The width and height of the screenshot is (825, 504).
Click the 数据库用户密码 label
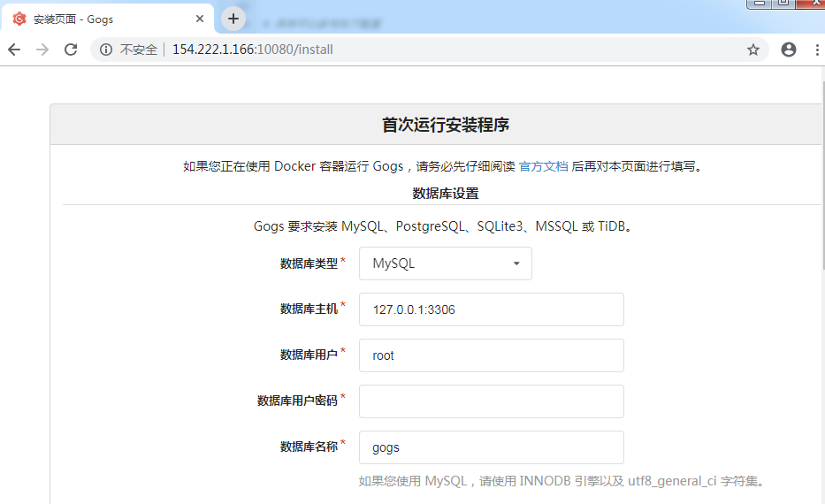[x=297, y=401]
